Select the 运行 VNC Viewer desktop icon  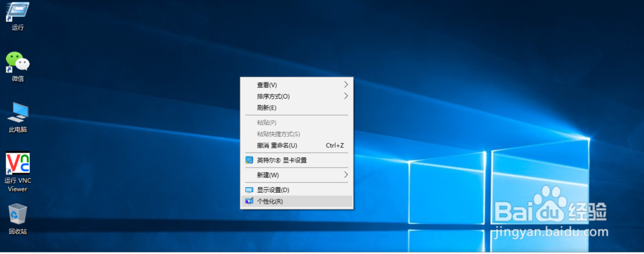(17, 163)
